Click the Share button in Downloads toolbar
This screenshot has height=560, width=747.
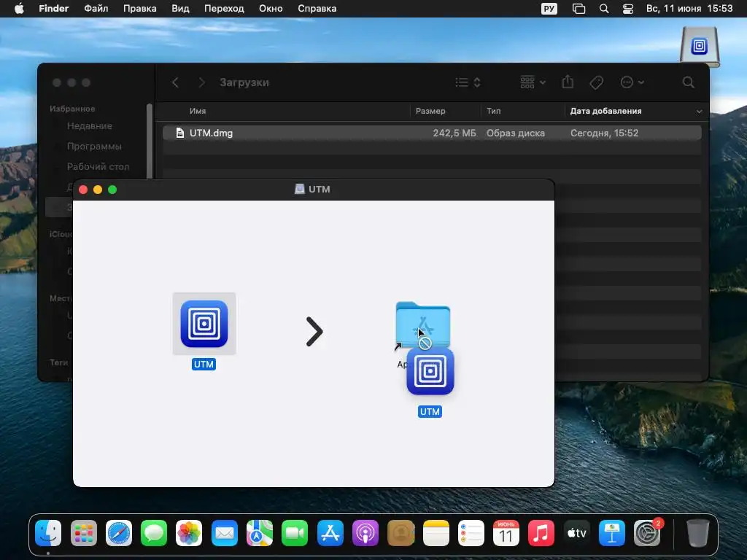(x=568, y=82)
